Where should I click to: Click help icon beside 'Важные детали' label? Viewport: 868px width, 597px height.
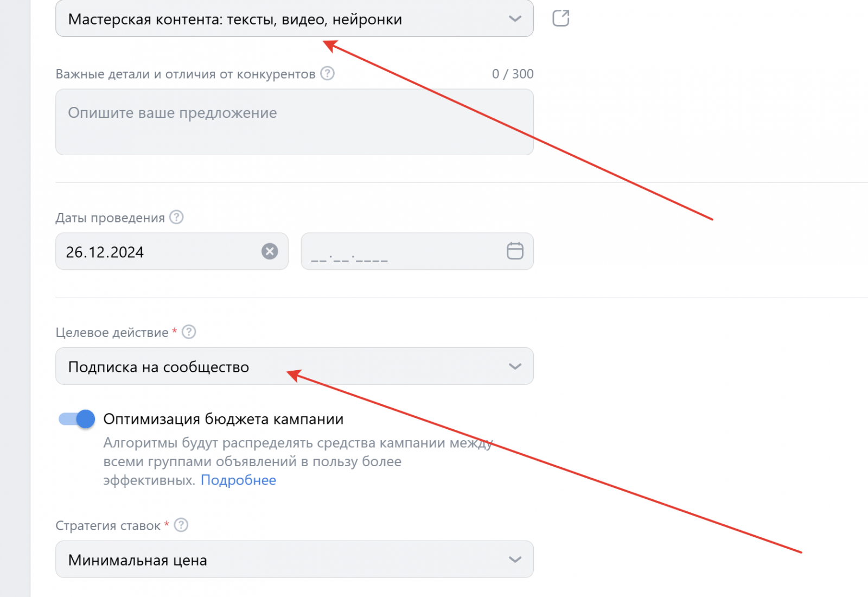click(x=327, y=73)
